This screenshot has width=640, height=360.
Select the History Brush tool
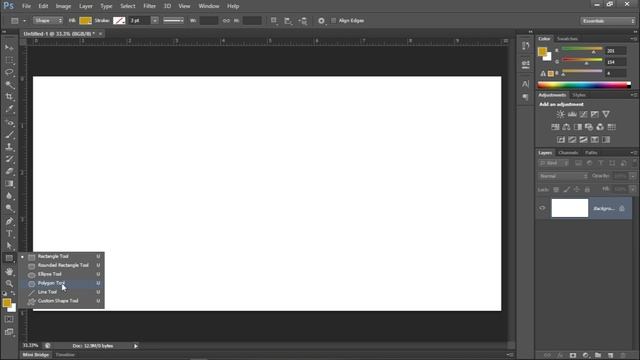point(9,159)
